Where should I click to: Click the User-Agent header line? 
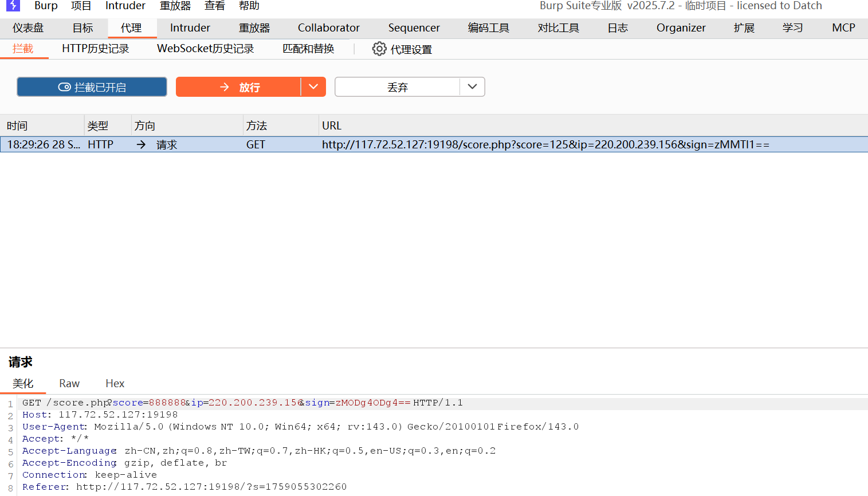(x=300, y=427)
